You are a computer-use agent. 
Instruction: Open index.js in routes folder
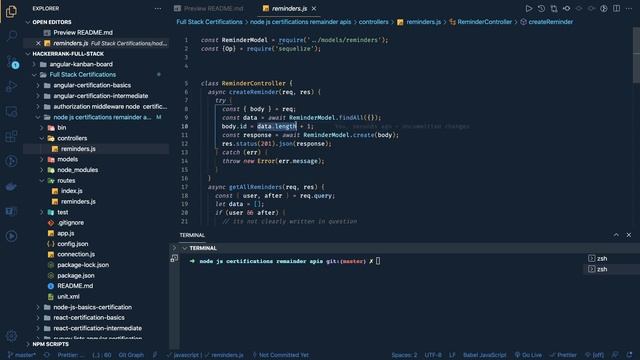point(71,191)
